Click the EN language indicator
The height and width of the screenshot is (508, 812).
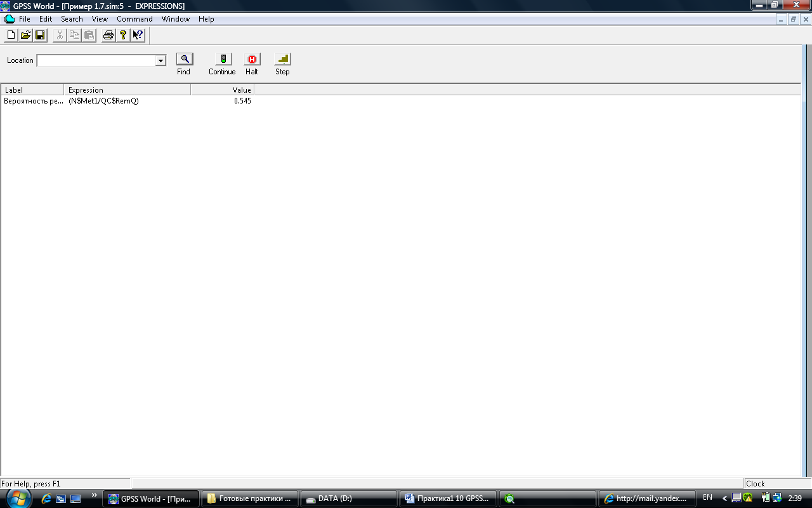(x=707, y=498)
